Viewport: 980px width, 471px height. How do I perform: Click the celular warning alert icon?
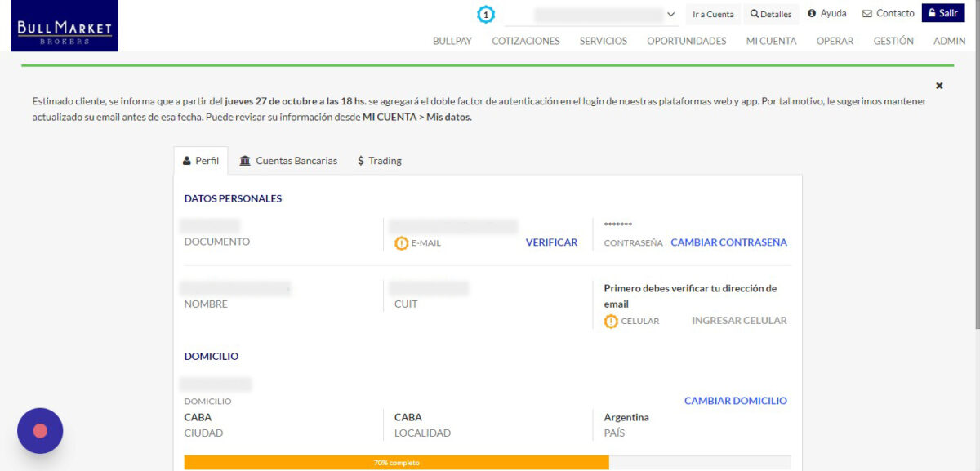[x=610, y=321]
